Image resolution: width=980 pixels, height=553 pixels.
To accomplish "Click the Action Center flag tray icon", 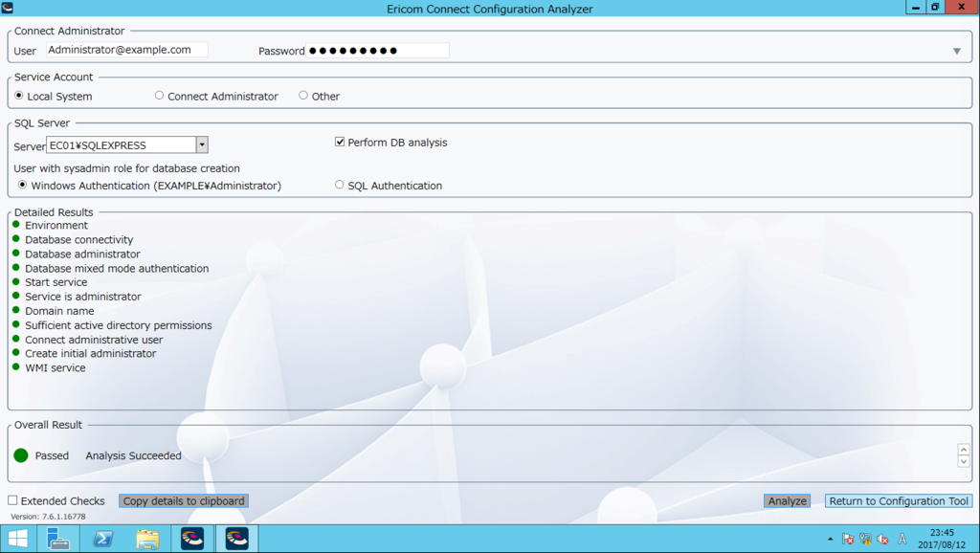I will click(x=848, y=539).
